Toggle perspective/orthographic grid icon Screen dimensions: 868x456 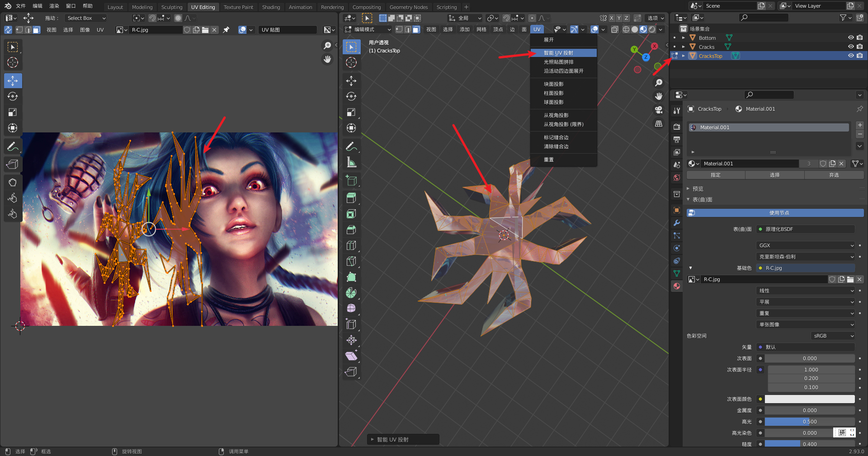[659, 123]
